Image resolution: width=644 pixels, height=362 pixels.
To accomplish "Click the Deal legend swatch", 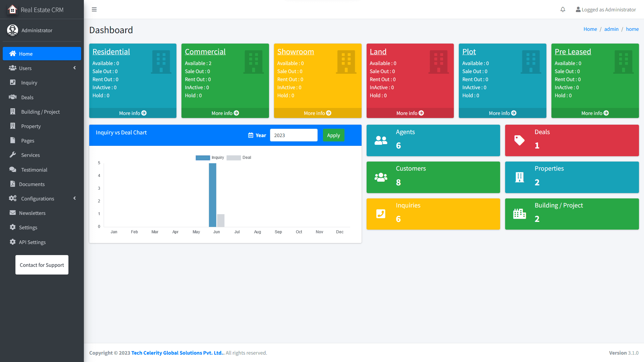I will click(233, 158).
